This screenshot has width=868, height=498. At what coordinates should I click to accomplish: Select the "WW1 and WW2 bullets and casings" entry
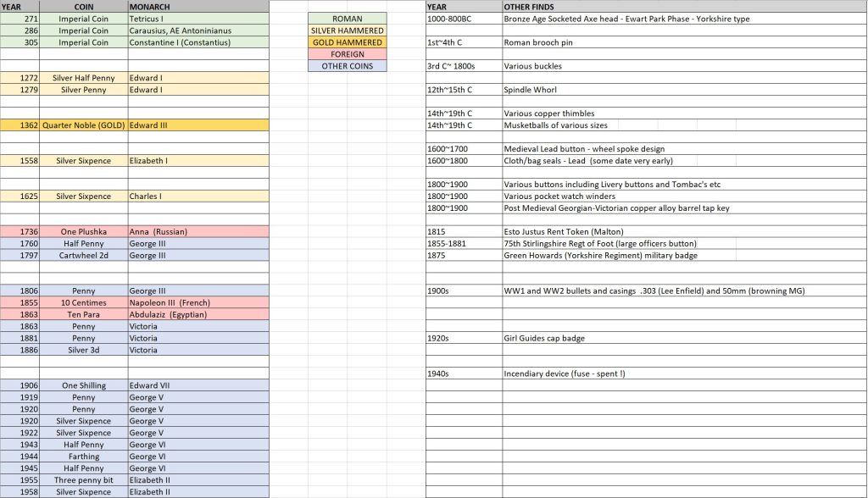pyautogui.click(x=685, y=290)
